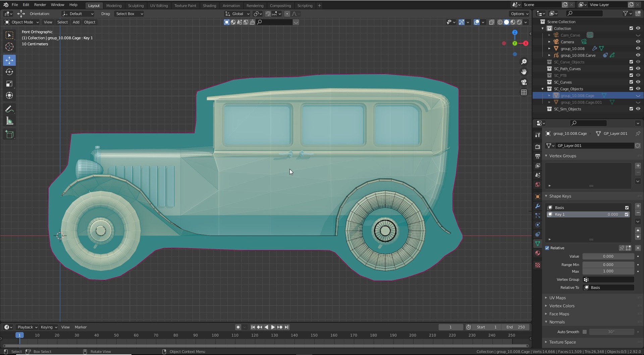
Task: Adjust the Range Max slider
Action: click(x=608, y=271)
